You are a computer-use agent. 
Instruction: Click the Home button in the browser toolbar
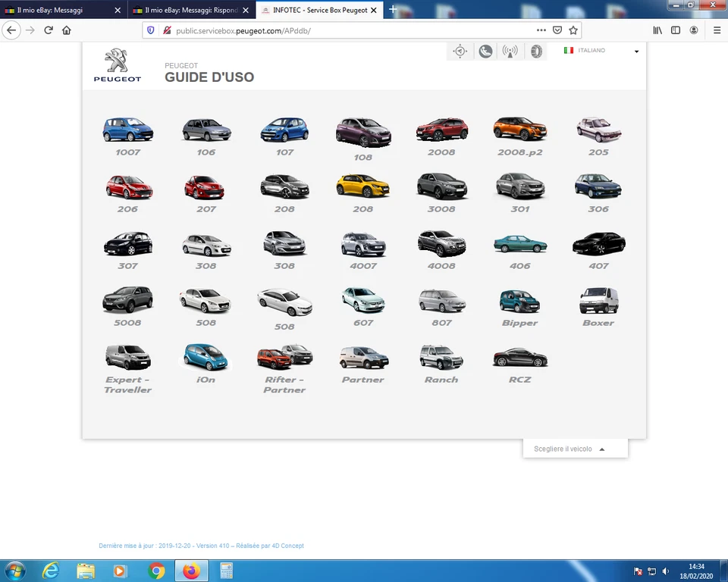67,30
